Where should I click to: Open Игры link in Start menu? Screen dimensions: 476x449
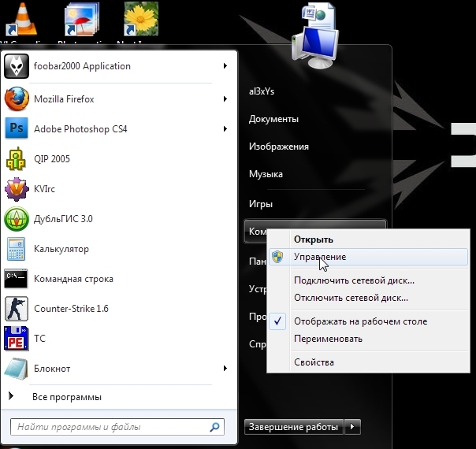pyautogui.click(x=261, y=204)
